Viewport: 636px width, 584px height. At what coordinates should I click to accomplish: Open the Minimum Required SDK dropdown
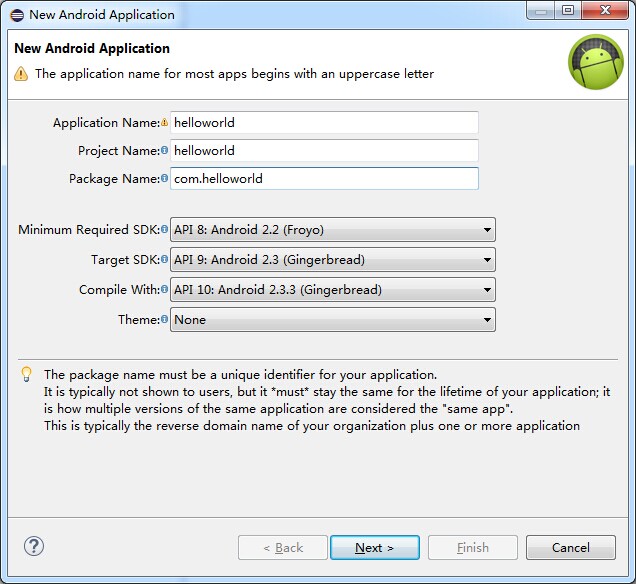pyautogui.click(x=333, y=230)
